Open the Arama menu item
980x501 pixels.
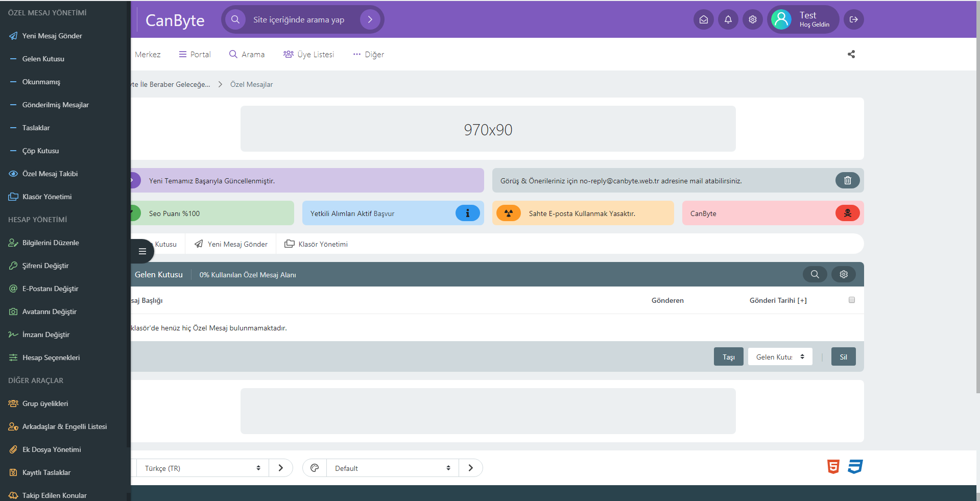(247, 54)
